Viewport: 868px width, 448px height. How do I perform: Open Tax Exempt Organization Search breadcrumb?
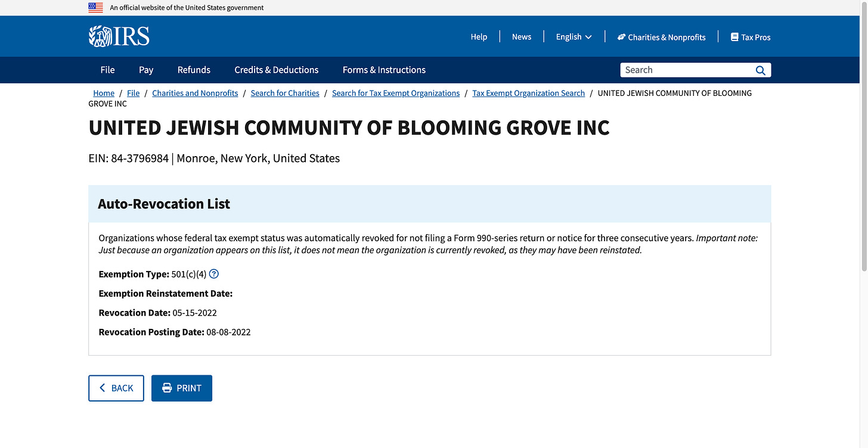528,93
